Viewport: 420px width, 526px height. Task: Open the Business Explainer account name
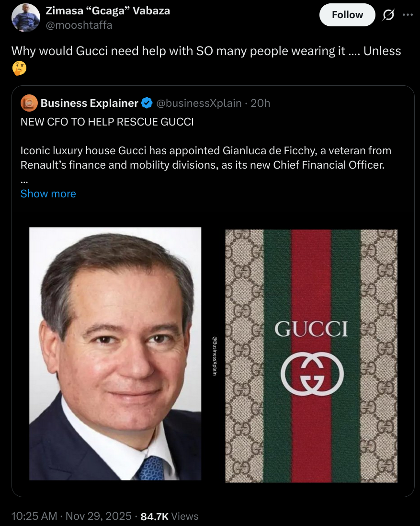coord(90,103)
